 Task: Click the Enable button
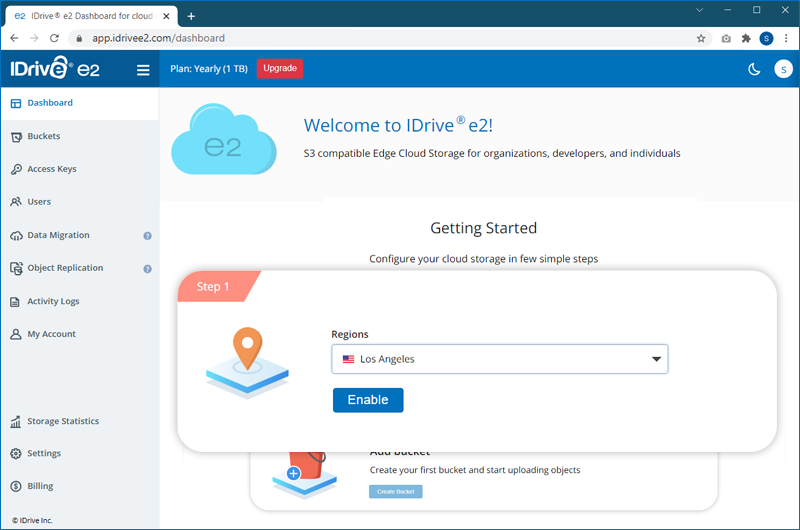click(368, 400)
